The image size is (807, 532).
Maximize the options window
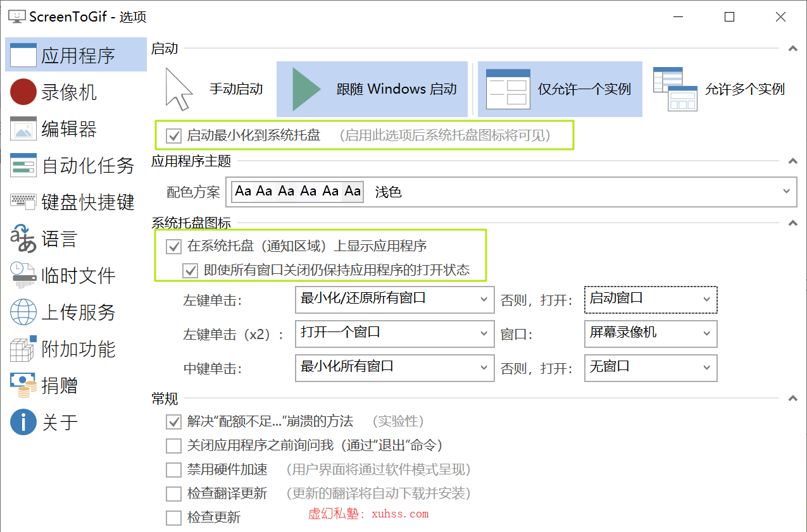(x=729, y=17)
